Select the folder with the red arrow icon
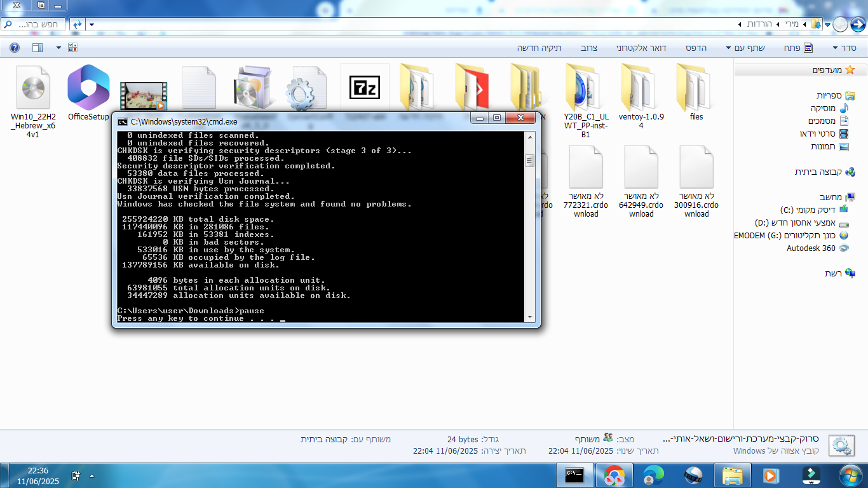 click(x=471, y=88)
